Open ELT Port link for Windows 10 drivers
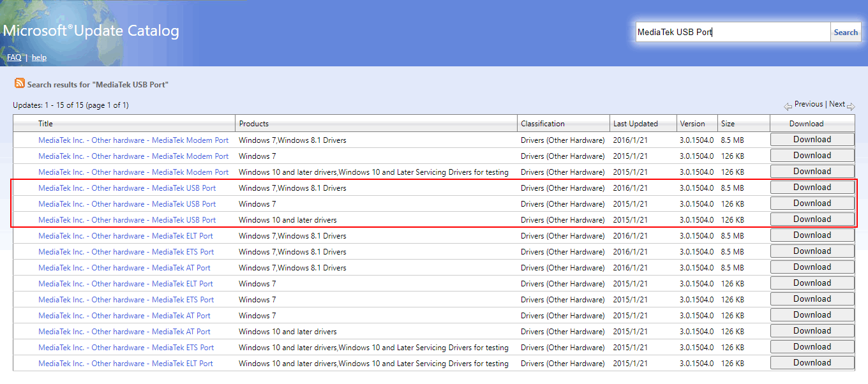868x384 pixels. coord(126,364)
